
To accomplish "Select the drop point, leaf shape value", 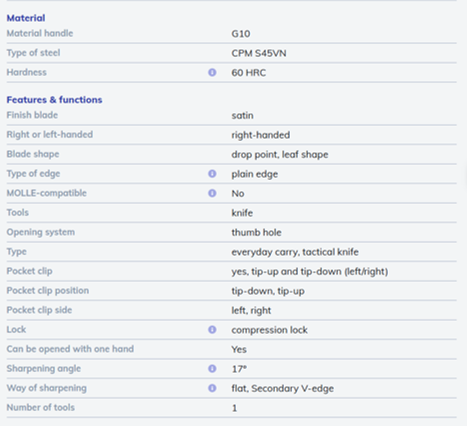I will 280,155.
